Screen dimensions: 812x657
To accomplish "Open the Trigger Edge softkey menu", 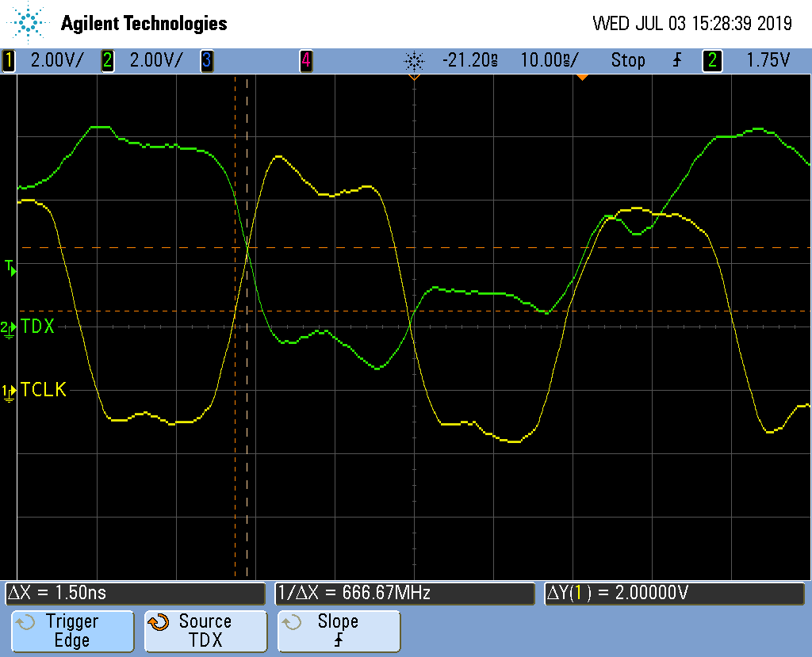I will (71, 631).
